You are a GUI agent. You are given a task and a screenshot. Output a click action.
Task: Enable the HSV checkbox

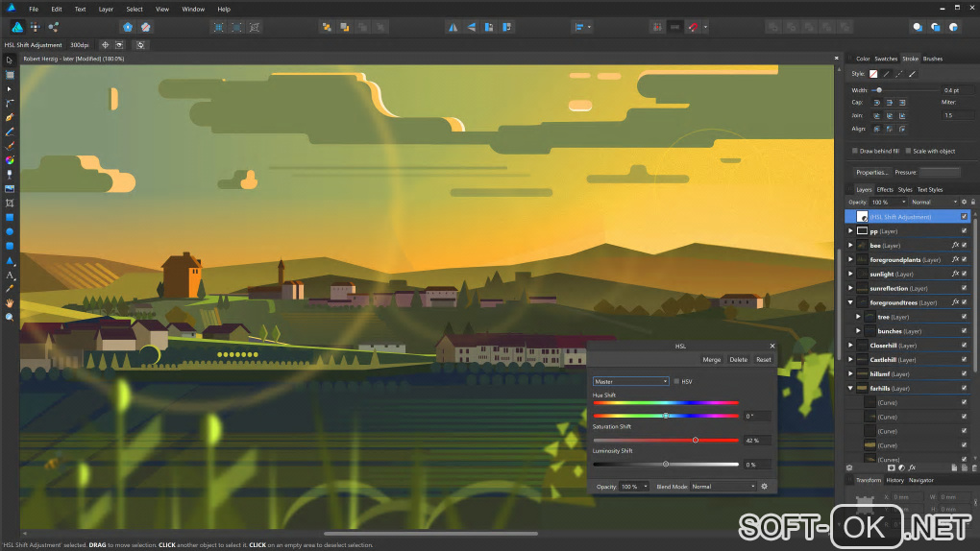pos(676,381)
